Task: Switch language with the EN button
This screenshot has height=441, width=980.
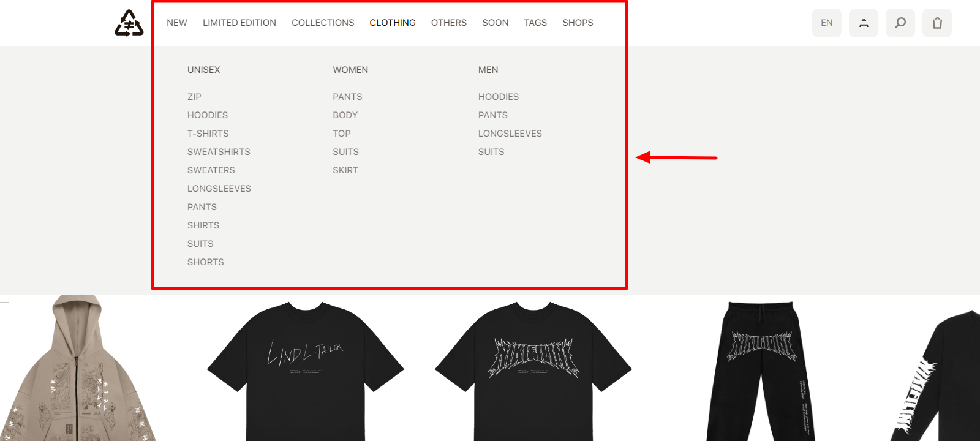Action: coord(827,23)
